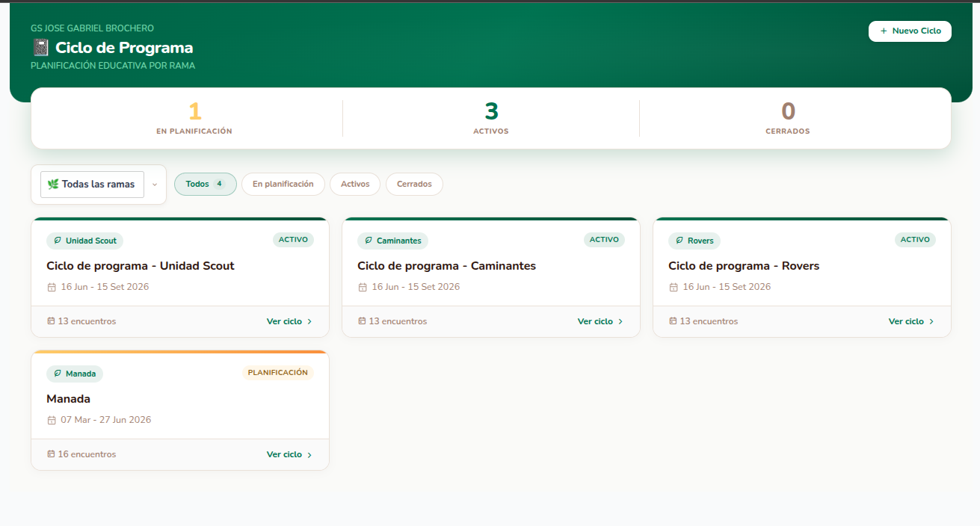This screenshot has width=980, height=526.
Task: Click 13 encuentros on the Caminantes card
Action: (398, 321)
